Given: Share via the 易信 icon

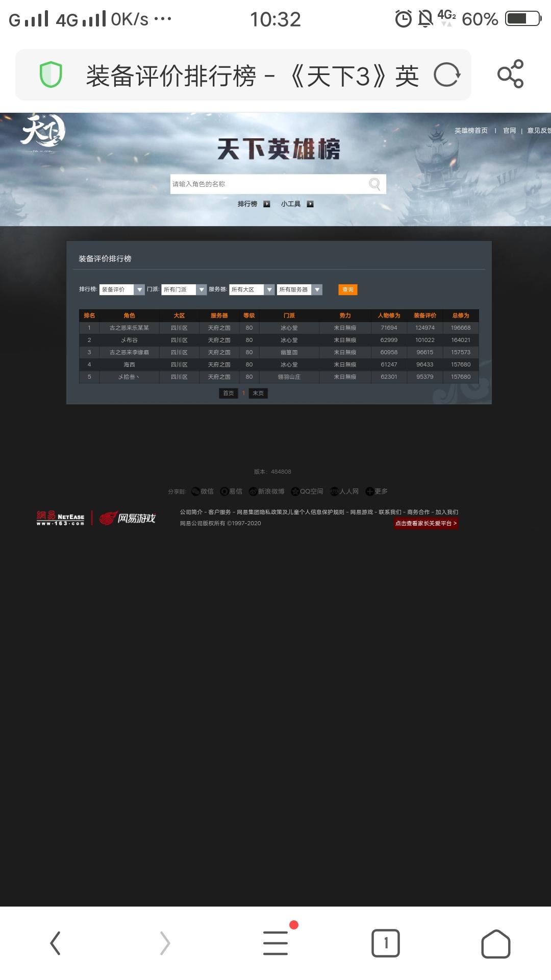Looking at the screenshot, I should coord(224,492).
